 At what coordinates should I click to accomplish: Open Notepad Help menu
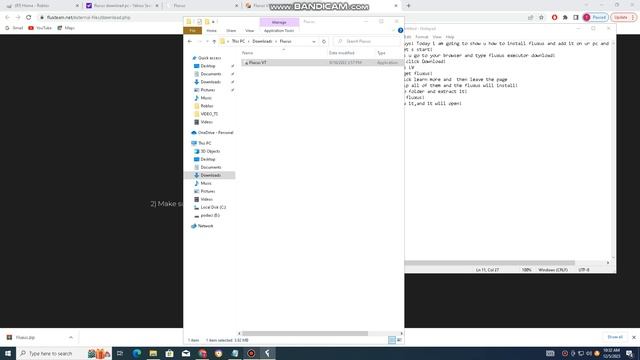450,37
